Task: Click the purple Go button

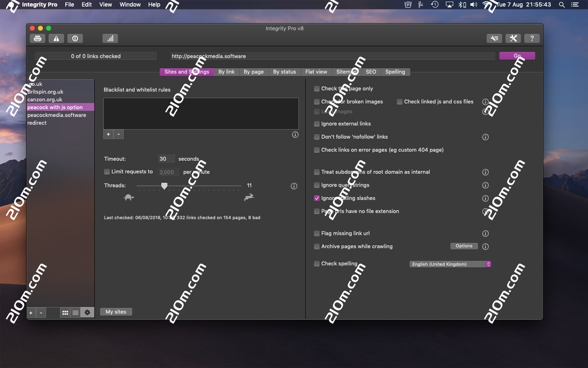Action: click(517, 56)
